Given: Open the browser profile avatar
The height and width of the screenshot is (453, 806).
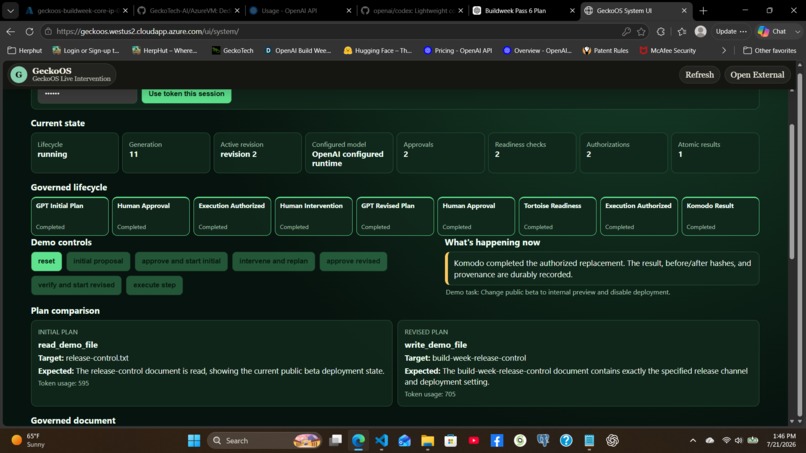Looking at the screenshot, I should point(700,31).
